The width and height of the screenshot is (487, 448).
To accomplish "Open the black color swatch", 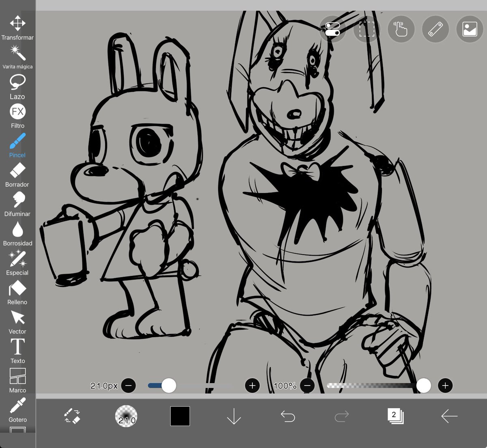I will [x=180, y=416].
